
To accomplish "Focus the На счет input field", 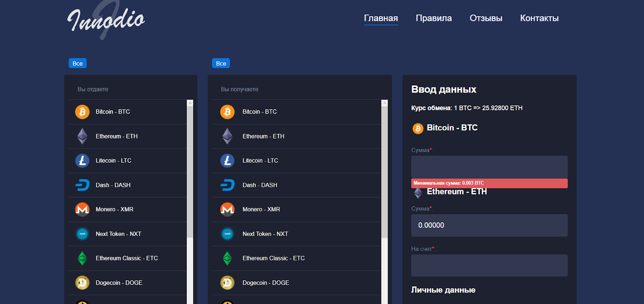I will click(489, 265).
